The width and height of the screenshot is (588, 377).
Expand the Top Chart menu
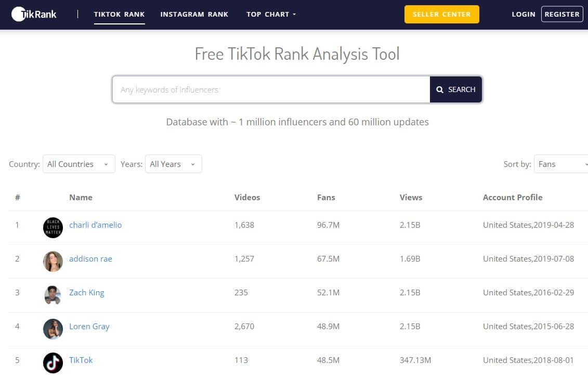[271, 14]
